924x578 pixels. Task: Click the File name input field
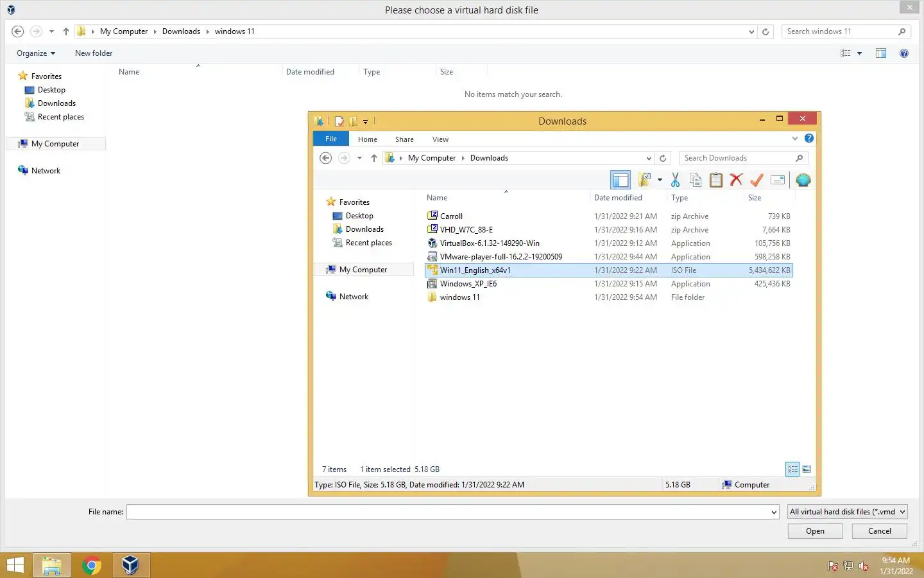(x=447, y=512)
